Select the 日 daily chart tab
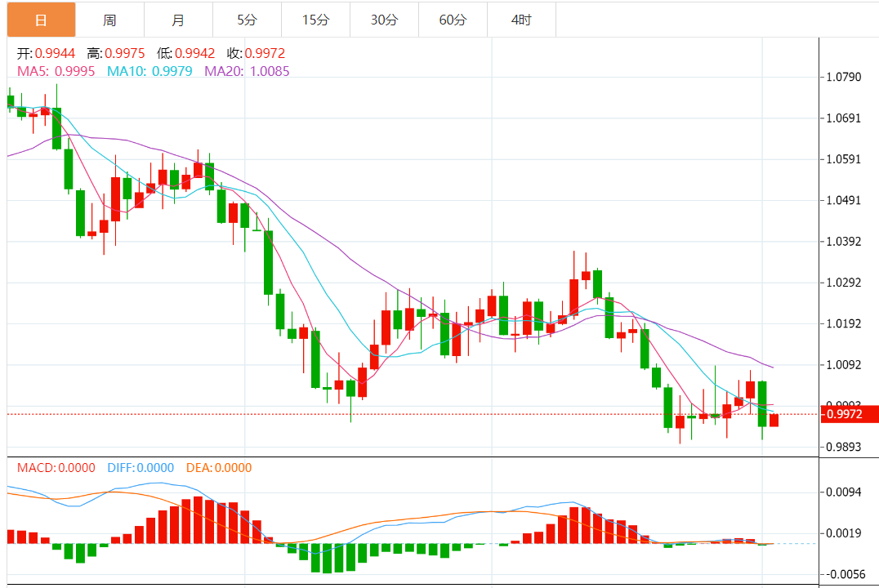The height and width of the screenshot is (588, 879). pyautogui.click(x=41, y=20)
